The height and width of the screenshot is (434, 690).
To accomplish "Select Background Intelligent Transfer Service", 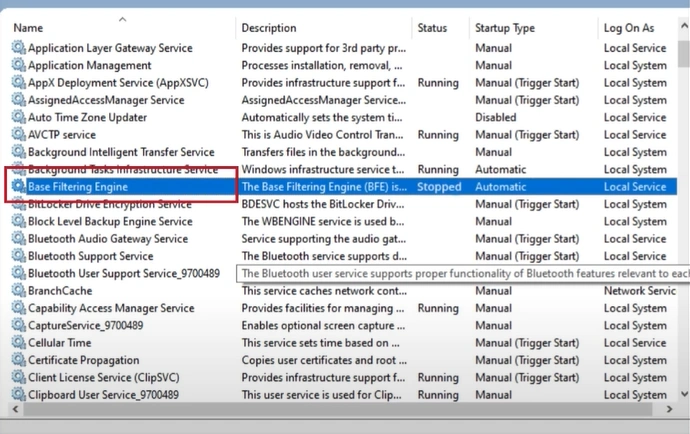I will tap(121, 152).
